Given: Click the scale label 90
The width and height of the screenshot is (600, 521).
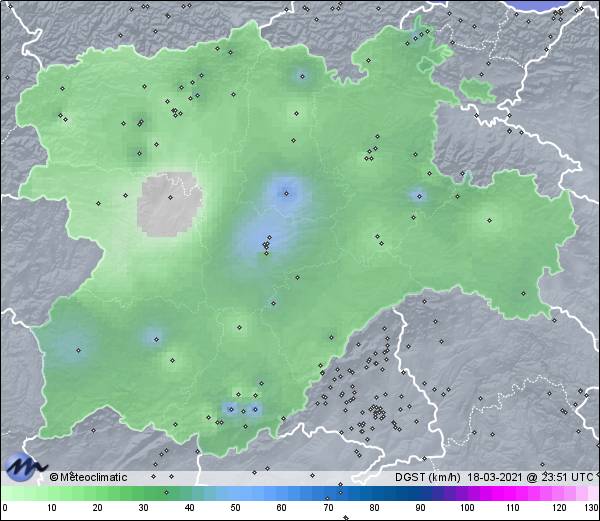Looking at the screenshot, I should click(420, 508).
